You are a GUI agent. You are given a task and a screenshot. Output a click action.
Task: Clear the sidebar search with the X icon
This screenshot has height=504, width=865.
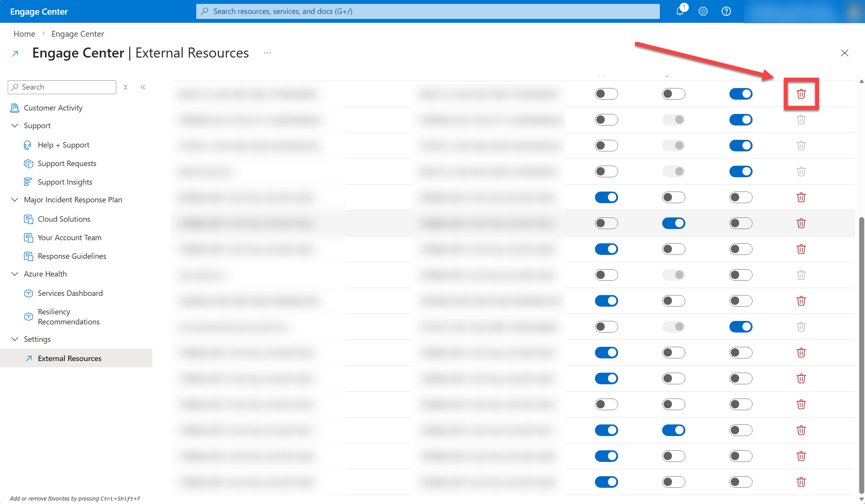click(126, 87)
